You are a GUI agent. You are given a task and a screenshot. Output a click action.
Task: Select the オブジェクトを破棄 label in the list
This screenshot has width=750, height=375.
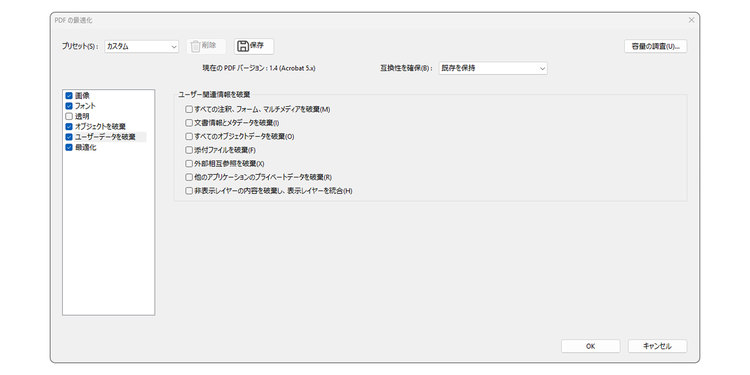click(100, 127)
